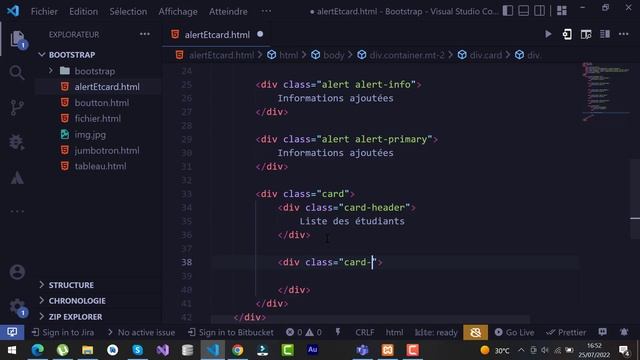This screenshot has width=640, height=360.
Task: Click the code minimap
Action: pos(605,92)
